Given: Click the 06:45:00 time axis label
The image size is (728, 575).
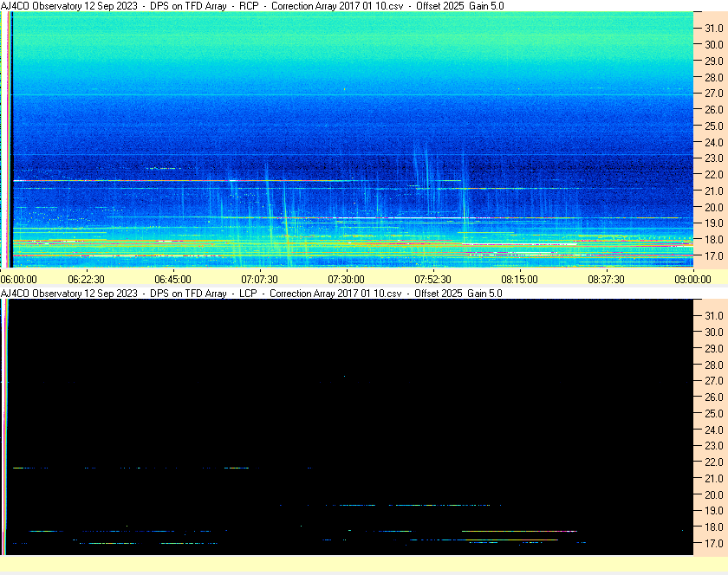Looking at the screenshot, I should point(172,280).
